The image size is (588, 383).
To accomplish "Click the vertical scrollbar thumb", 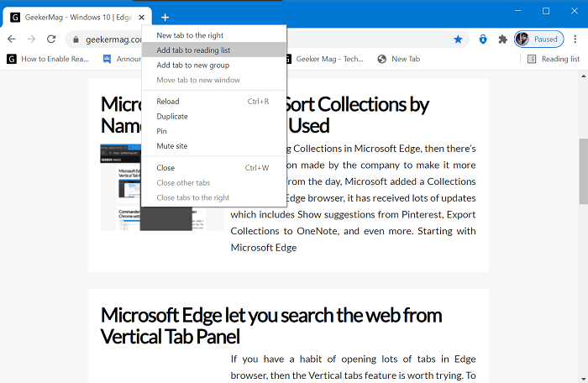I will 583,171.
